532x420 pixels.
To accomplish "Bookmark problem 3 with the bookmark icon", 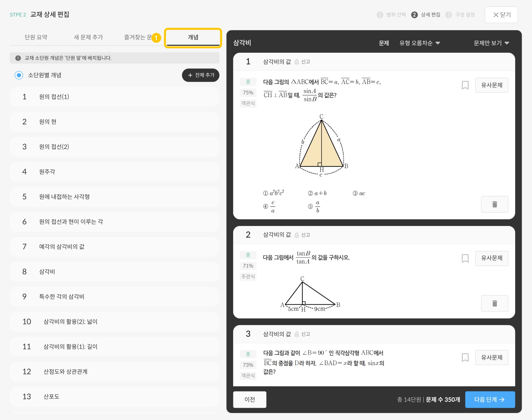I will pyautogui.click(x=465, y=357).
